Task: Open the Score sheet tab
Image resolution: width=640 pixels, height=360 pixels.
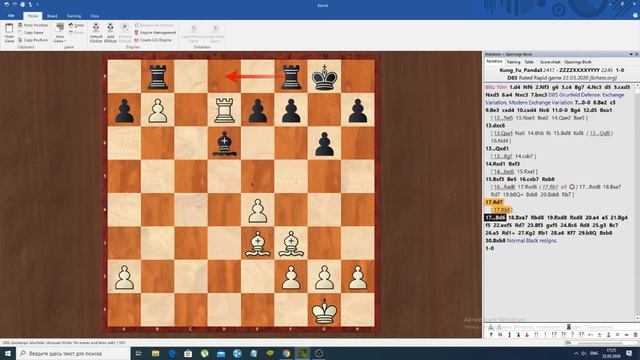Action: 550,62
